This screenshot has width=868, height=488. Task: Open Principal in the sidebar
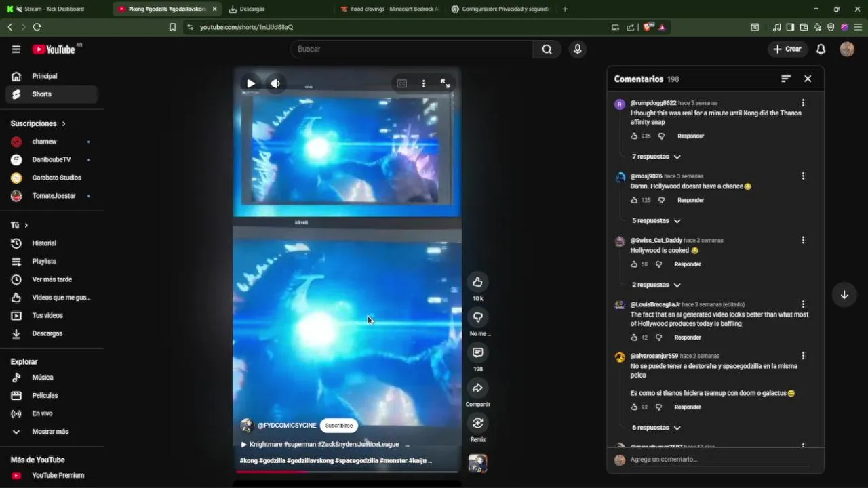click(x=52, y=76)
